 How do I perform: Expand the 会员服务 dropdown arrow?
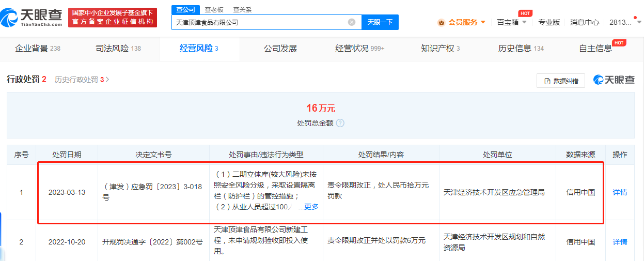[x=483, y=22]
